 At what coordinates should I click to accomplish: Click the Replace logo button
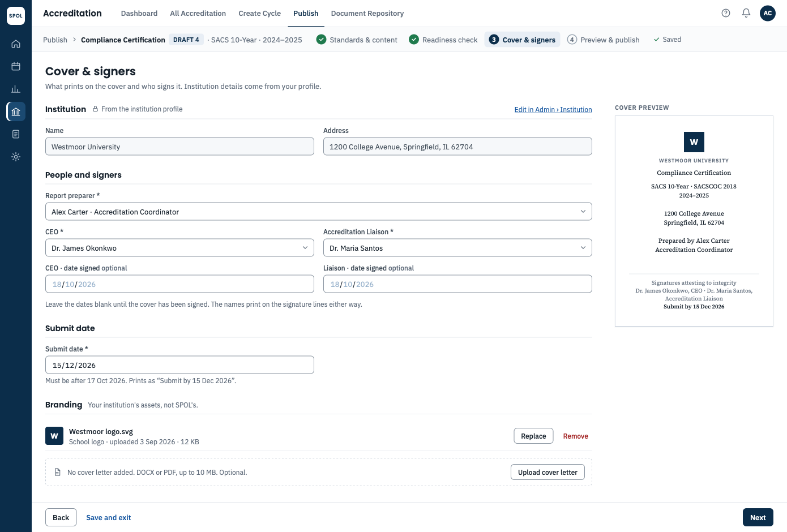coord(533,436)
